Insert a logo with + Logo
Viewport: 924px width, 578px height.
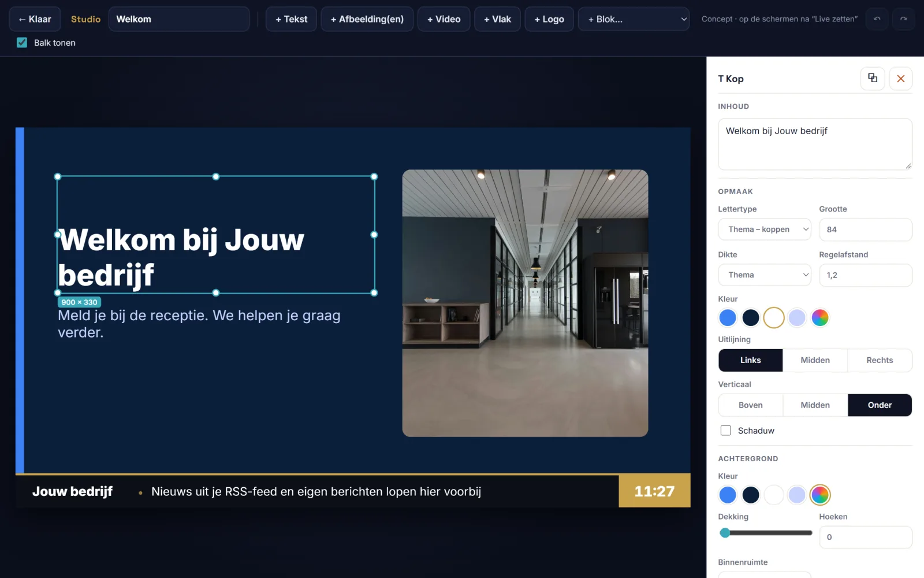coord(549,19)
